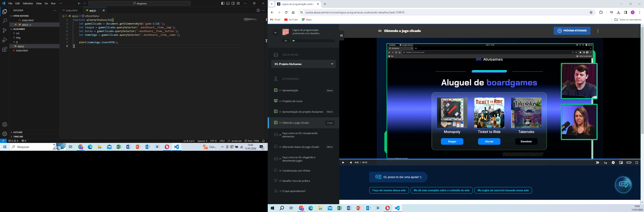The width and height of the screenshot is (644, 212).
Task: Open the Accounts icon in VS Code
Action: coord(5,125)
